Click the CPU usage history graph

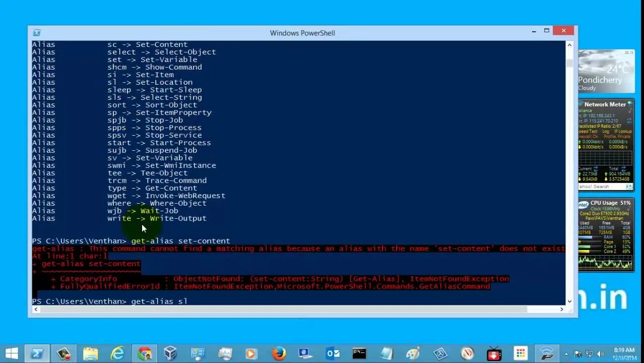[x=605, y=262]
